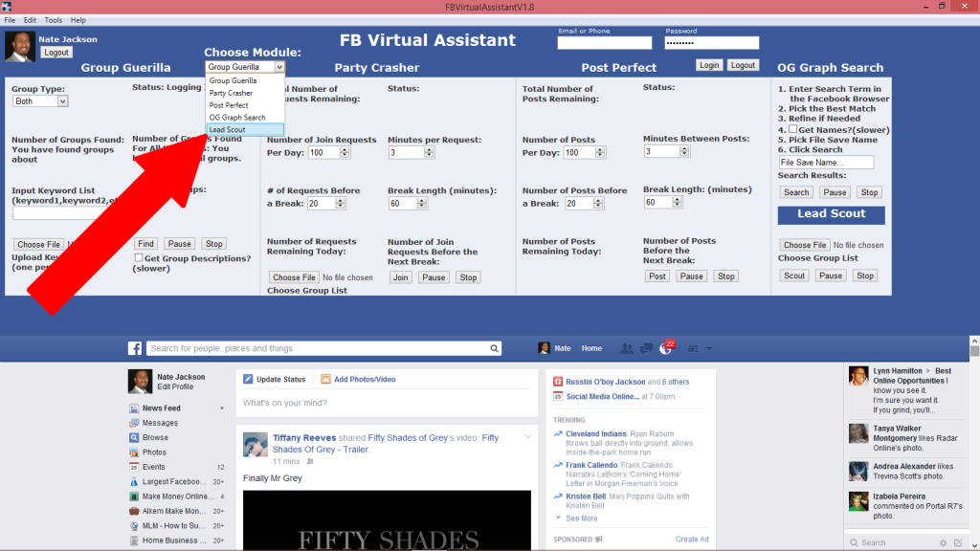Click the Email or Phone field
The width and height of the screenshot is (980, 551).
(x=605, y=42)
